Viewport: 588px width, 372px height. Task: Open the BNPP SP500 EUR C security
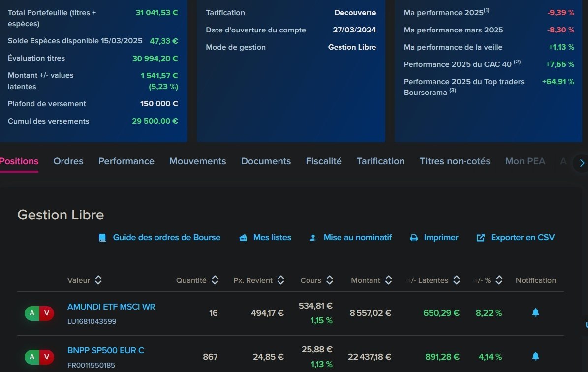[106, 351]
